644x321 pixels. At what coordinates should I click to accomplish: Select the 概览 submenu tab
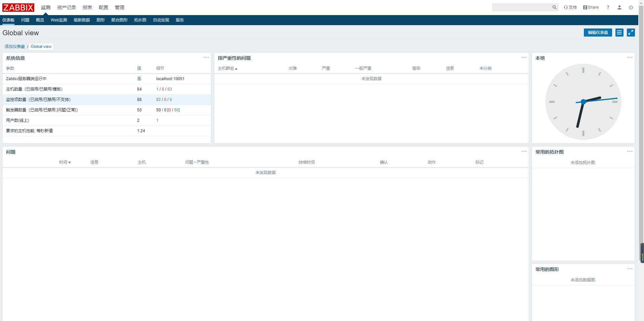pyautogui.click(x=40, y=20)
